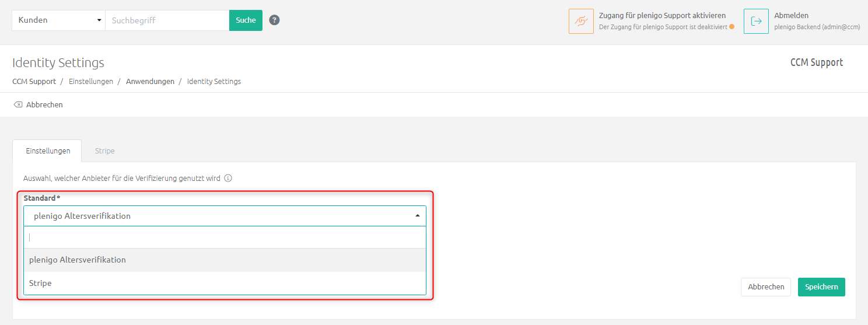Viewport: 868px width, 325px height.
Task: Click the orange deactivated status dot
Action: [x=731, y=27]
